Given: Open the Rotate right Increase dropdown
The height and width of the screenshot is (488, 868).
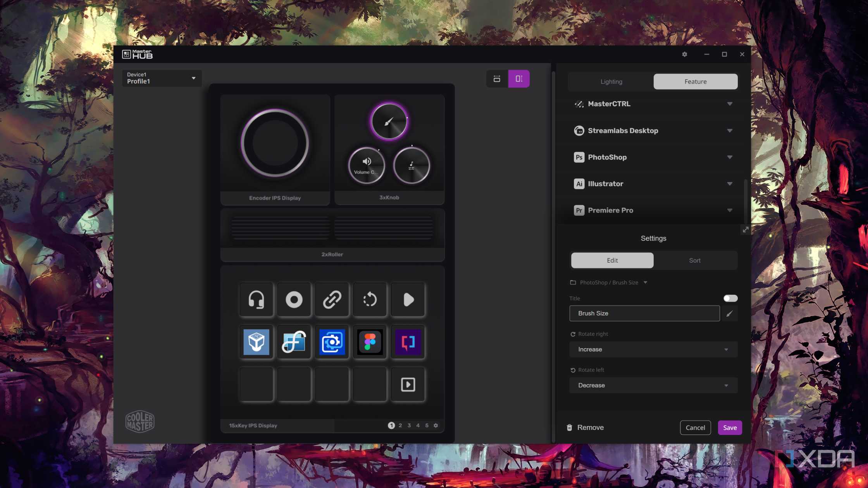Looking at the screenshot, I should pos(653,349).
